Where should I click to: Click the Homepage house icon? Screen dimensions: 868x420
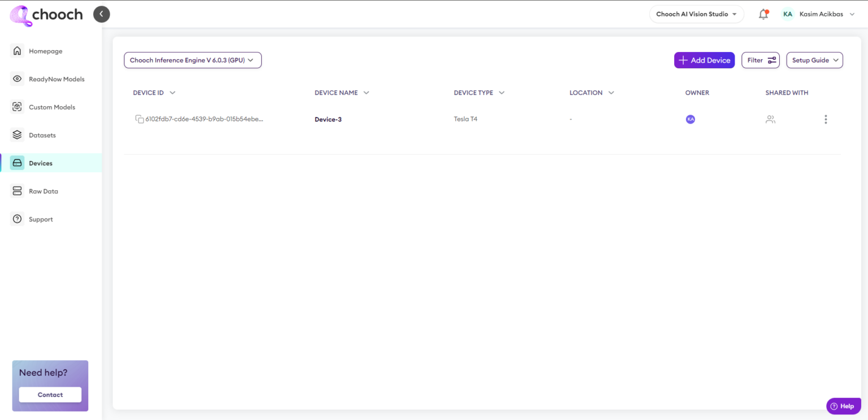(18, 51)
